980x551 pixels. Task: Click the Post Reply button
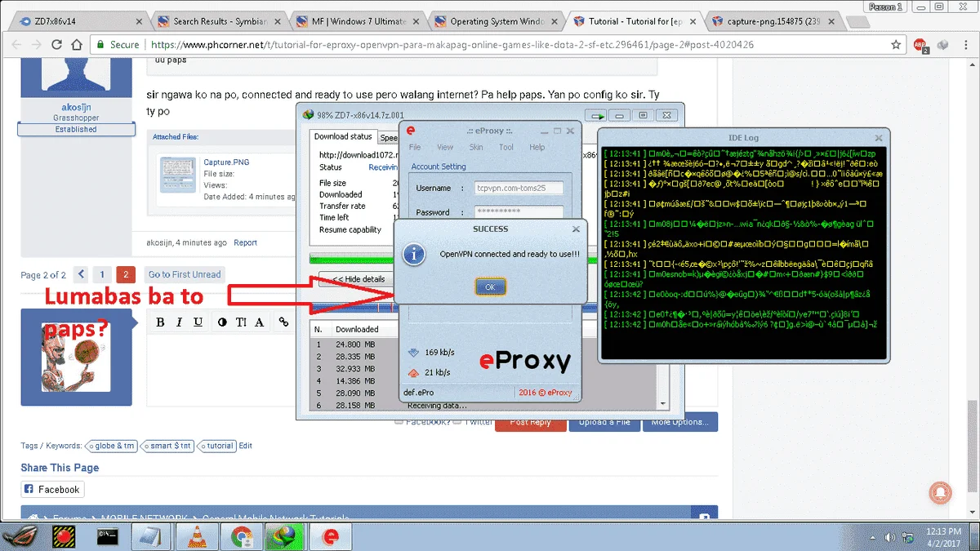coord(530,422)
